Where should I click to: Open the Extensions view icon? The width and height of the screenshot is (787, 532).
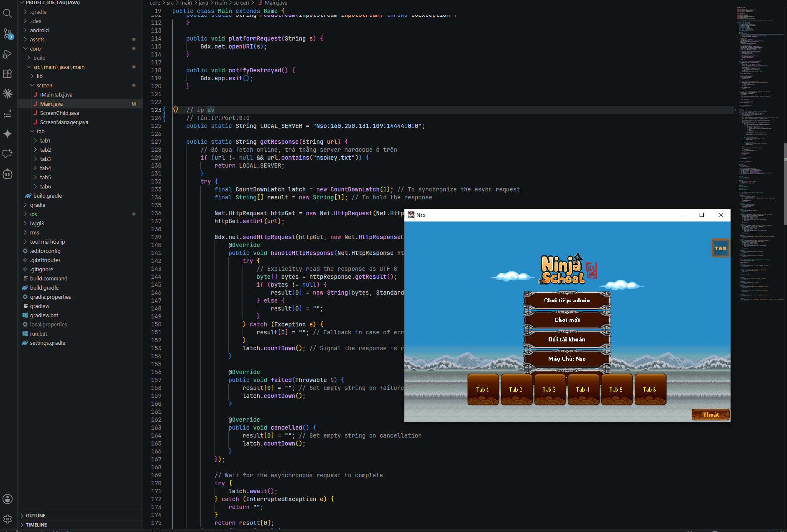click(8, 74)
